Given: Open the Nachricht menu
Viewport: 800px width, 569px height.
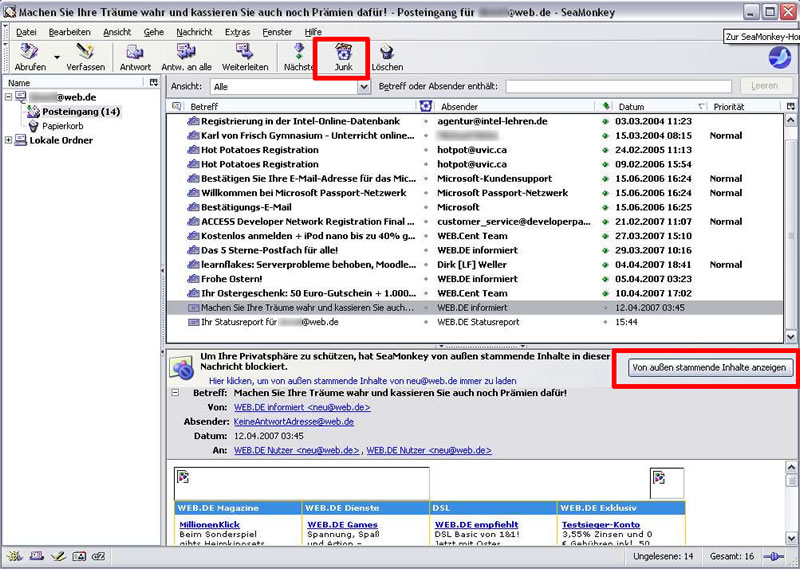Looking at the screenshot, I should click(193, 32).
